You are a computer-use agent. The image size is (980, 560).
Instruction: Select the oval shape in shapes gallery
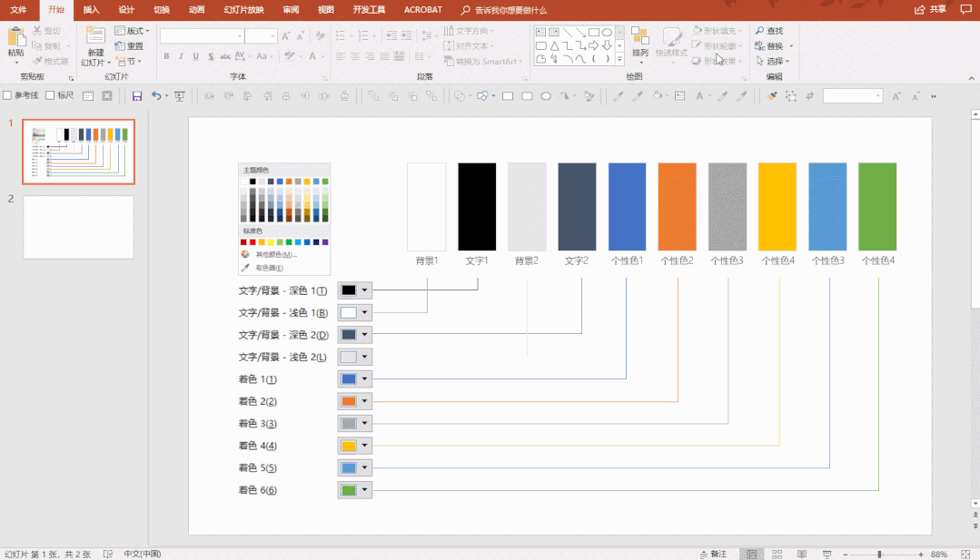(x=607, y=32)
